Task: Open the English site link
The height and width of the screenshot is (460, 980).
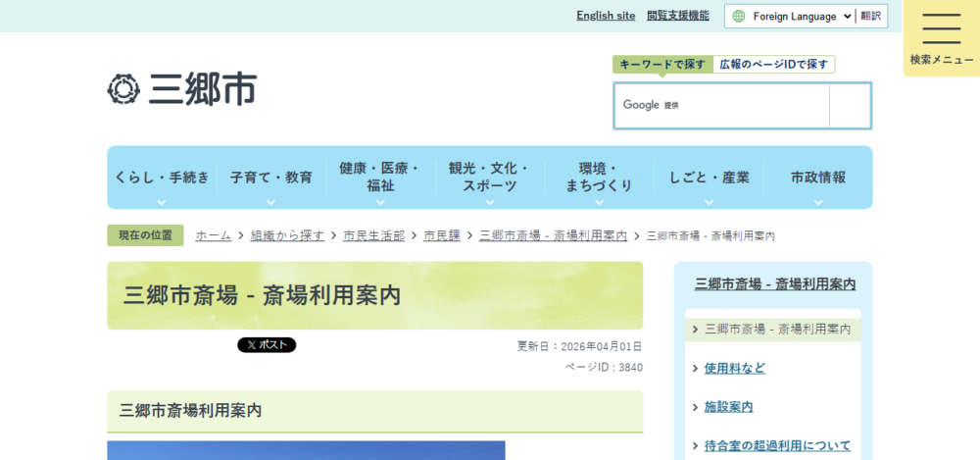Action: coord(606,16)
